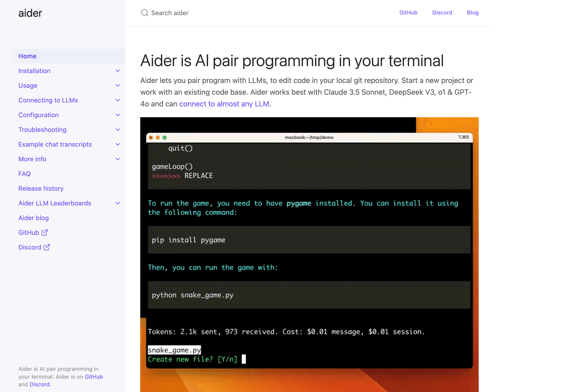Click the search magnifying glass icon
Image resolution: width=567 pixels, height=392 pixels.
click(145, 13)
